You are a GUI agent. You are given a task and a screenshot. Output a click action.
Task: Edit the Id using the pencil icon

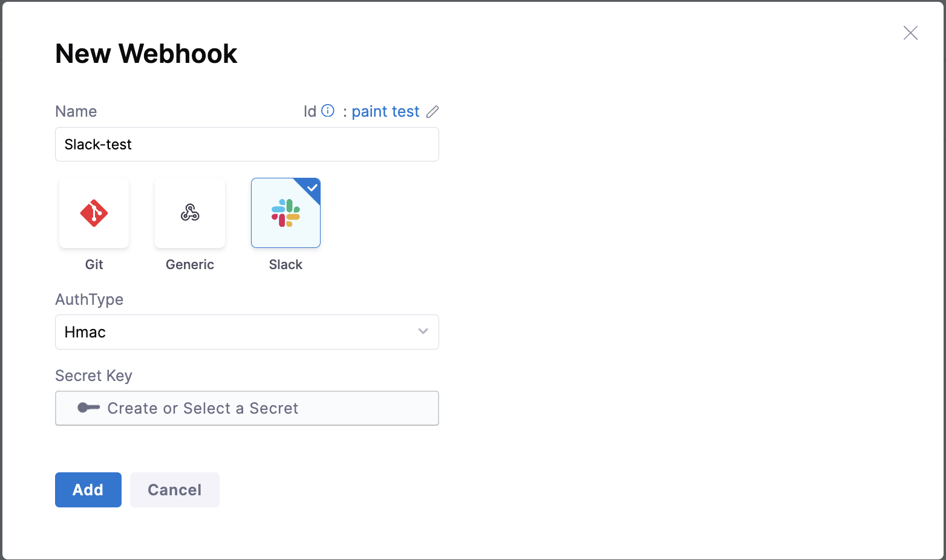[432, 112]
